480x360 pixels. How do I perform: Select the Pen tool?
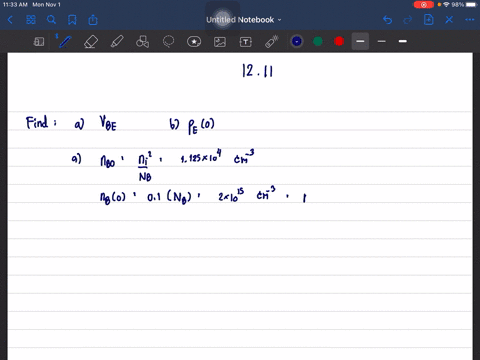click(x=64, y=42)
